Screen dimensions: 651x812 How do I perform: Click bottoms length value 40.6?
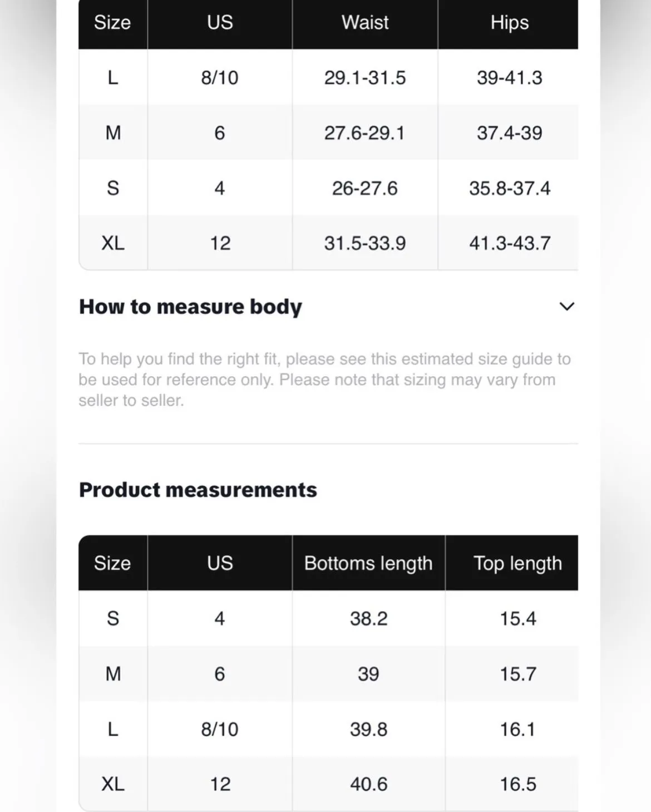point(368,784)
